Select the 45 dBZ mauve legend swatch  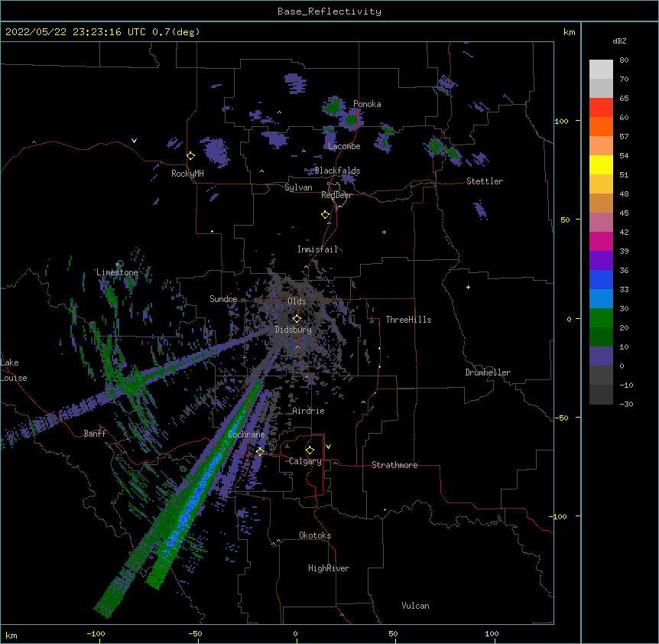(601, 222)
